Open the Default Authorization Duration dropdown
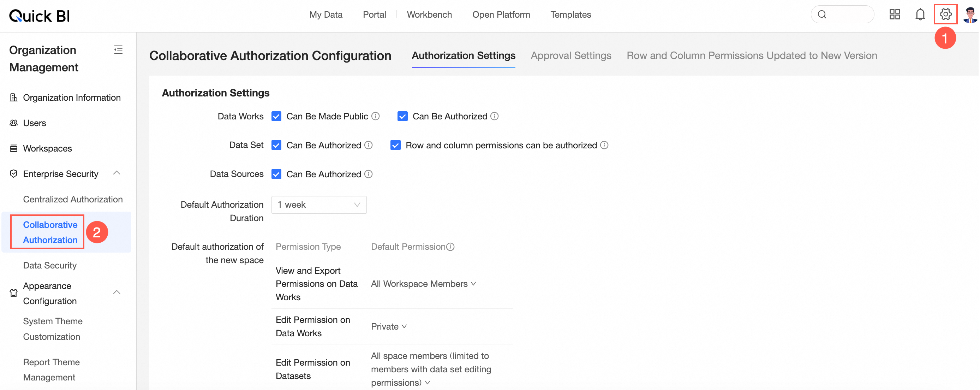Viewport: 980px width, 390px height. coord(319,205)
